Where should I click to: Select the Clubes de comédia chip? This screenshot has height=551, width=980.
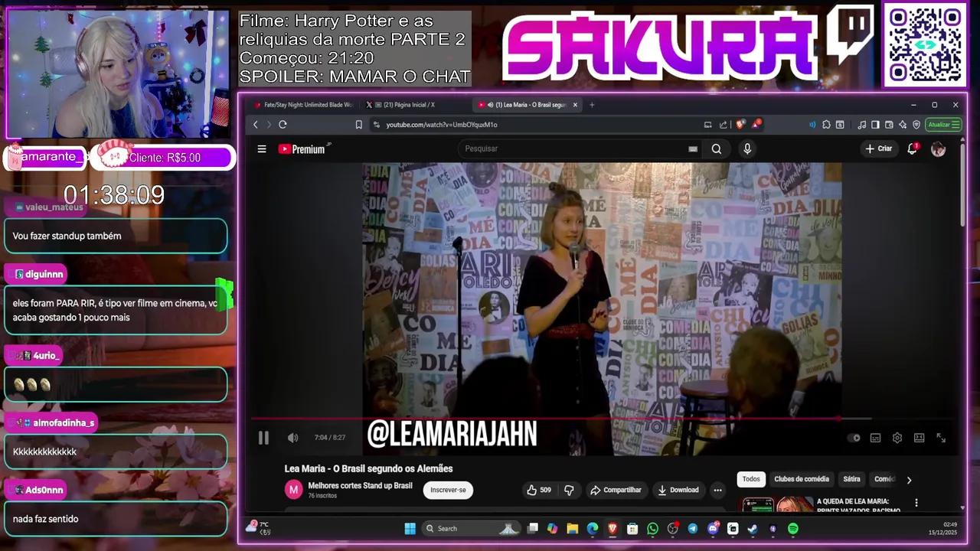(x=802, y=479)
